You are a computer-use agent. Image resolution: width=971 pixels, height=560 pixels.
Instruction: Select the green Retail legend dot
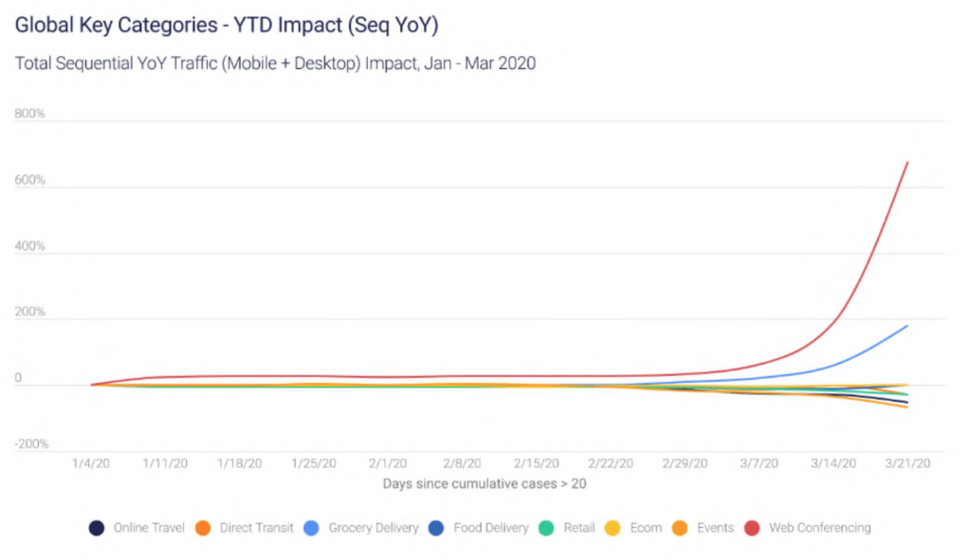pyautogui.click(x=545, y=528)
